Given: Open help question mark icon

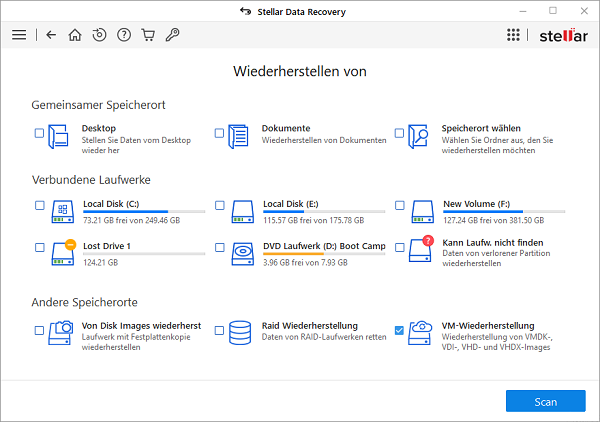Looking at the screenshot, I should tap(124, 35).
